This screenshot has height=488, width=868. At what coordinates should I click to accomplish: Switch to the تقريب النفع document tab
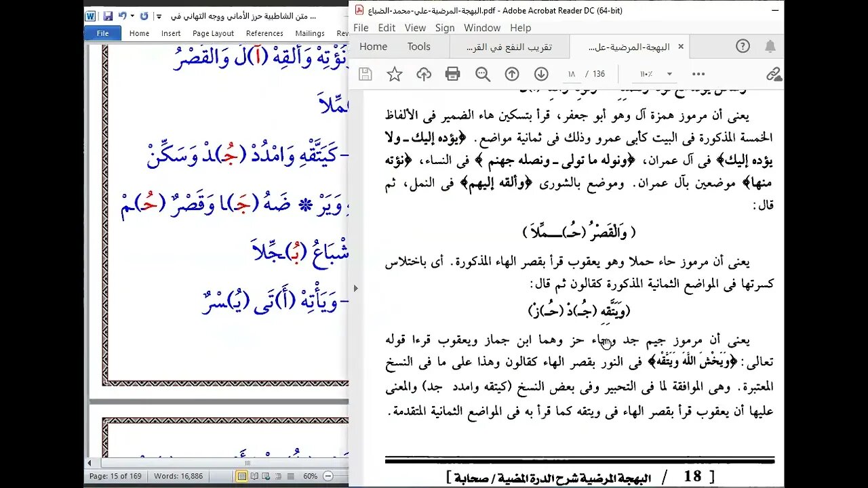509,47
